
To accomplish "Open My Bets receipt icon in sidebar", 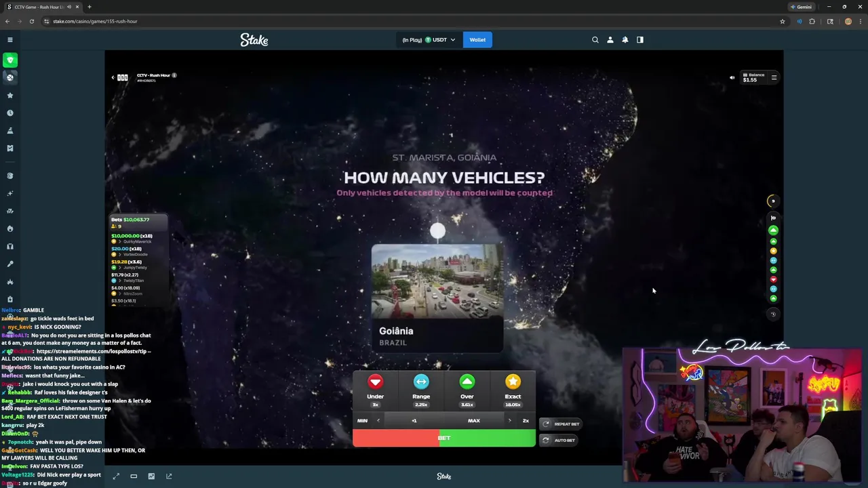I will [10, 148].
